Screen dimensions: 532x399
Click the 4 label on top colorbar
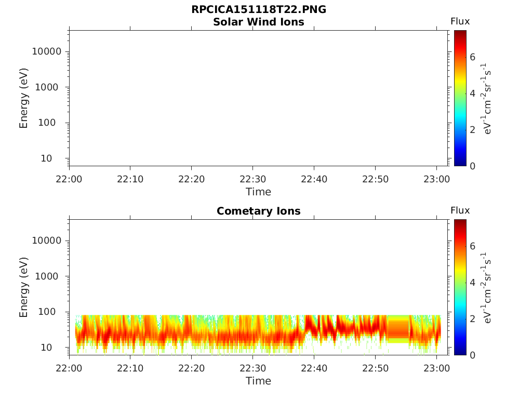coord(473,94)
